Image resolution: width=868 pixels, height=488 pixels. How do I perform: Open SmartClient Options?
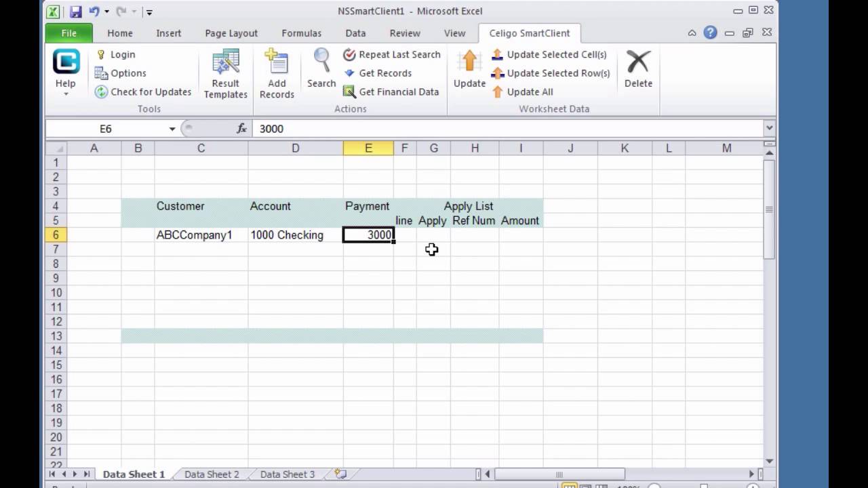pos(120,73)
